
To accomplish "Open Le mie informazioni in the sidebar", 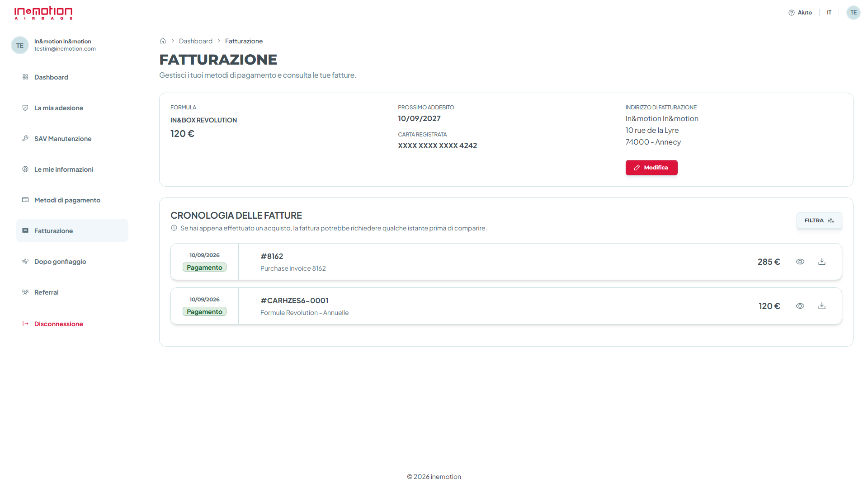I will coord(72,169).
